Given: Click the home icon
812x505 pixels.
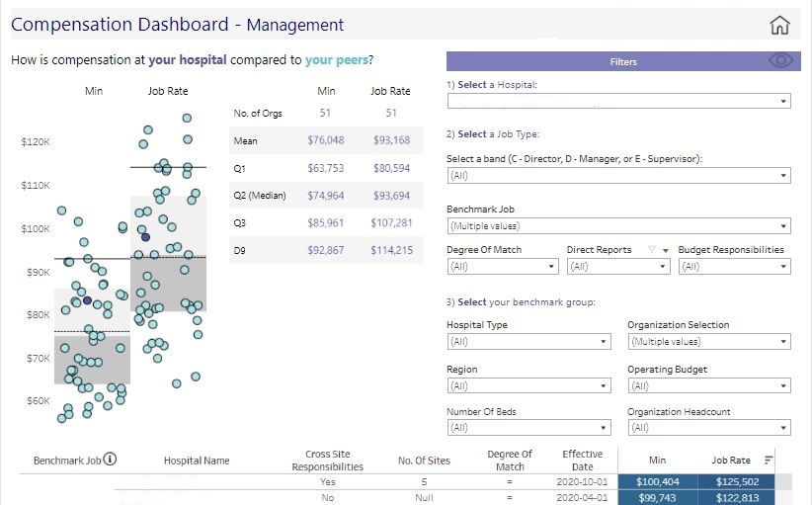Looking at the screenshot, I should tap(779, 26).
